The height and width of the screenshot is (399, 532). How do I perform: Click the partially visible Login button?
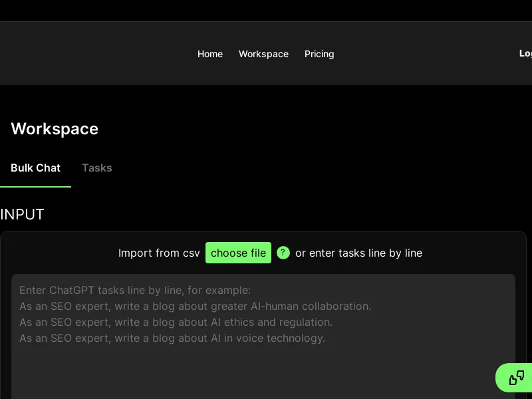pos(525,53)
